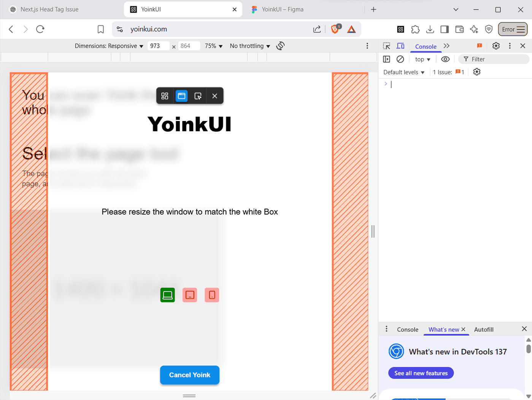Open Brave Wallet
This screenshot has height=400, width=532.
click(459, 29)
